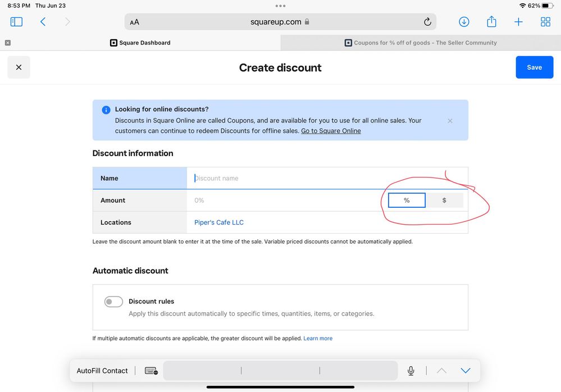This screenshot has height=392, width=561.
Task: Tap the share icon in toolbar
Action: (x=491, y=21)
